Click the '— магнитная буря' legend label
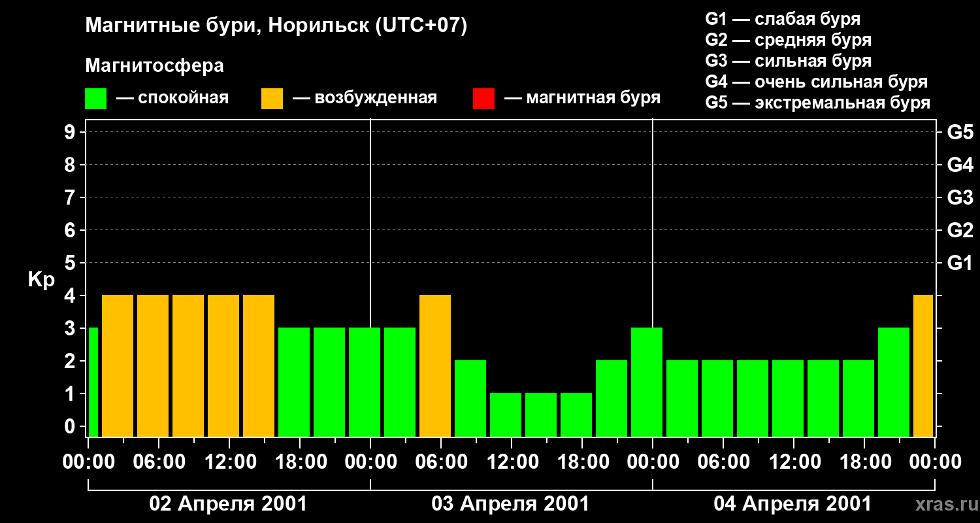Image resolution: width=980 pixels, height=523 pixels. (582, 99)
